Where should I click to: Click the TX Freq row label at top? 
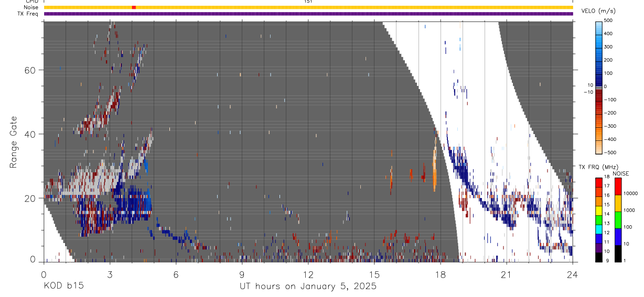click(28, 14)
